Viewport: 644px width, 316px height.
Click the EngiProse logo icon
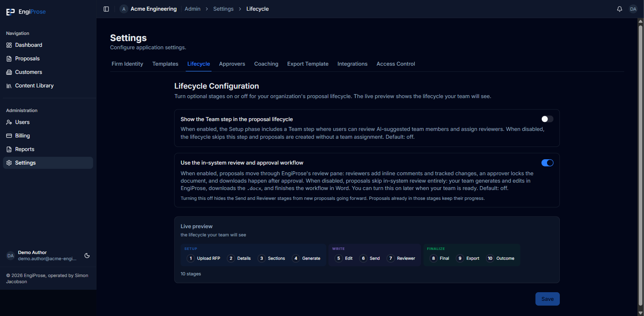[10, 12]
